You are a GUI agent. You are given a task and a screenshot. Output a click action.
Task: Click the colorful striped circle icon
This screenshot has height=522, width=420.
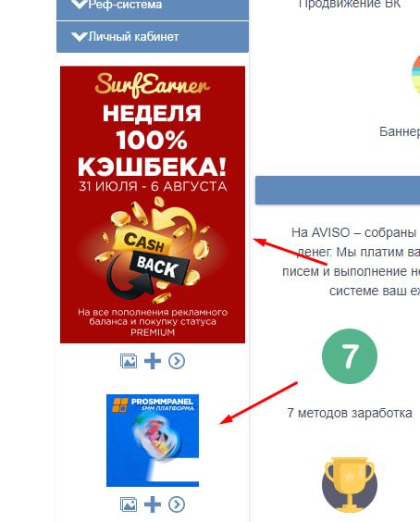[x=415, y=74]
